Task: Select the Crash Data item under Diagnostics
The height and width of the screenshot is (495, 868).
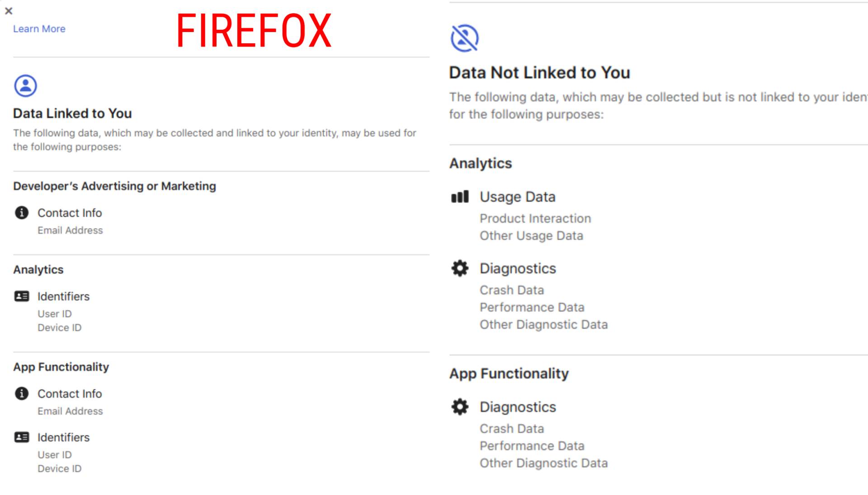Action: (512, 290)
